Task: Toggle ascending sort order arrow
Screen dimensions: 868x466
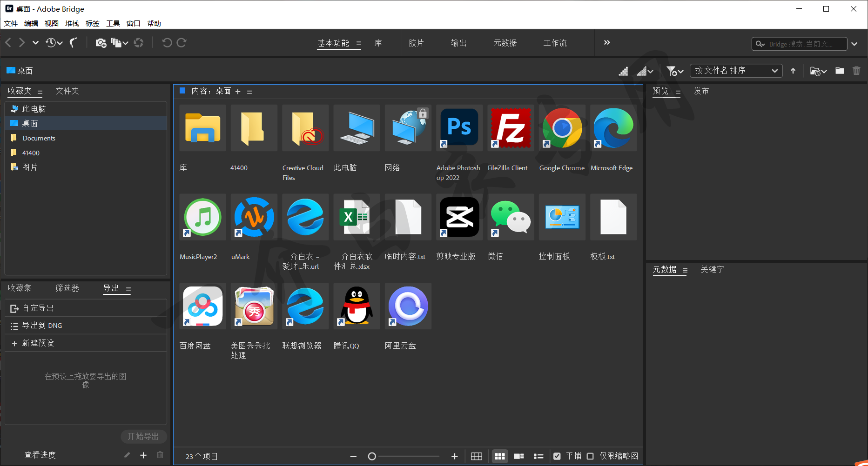Action: pyautogui.click(x=793, y=71)
